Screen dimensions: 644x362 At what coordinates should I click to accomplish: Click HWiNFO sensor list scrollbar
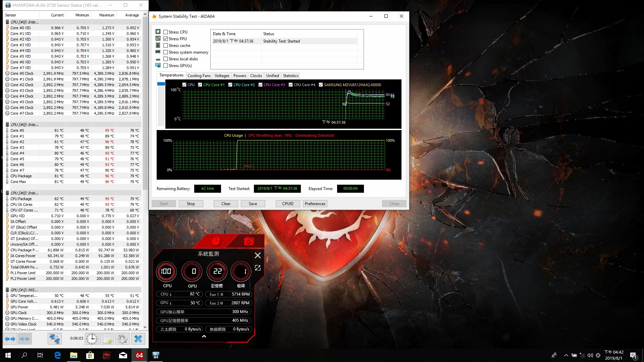click(145, 104)
